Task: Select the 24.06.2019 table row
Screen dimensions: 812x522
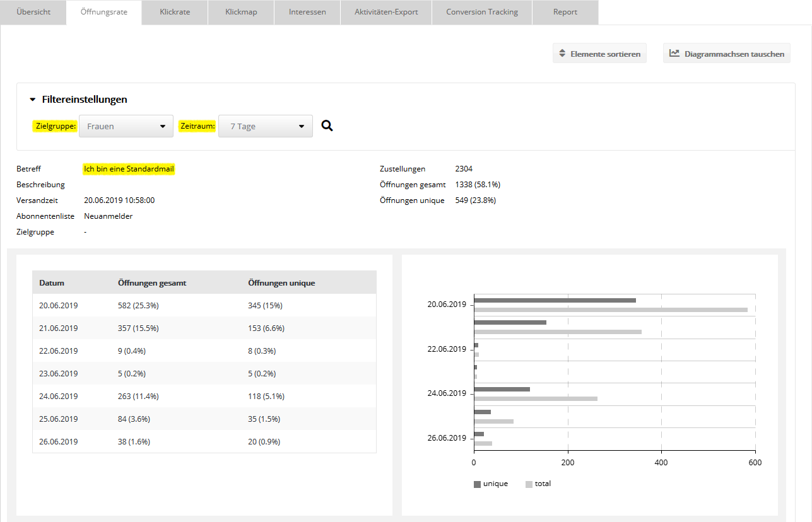Action: coord(204,397)
